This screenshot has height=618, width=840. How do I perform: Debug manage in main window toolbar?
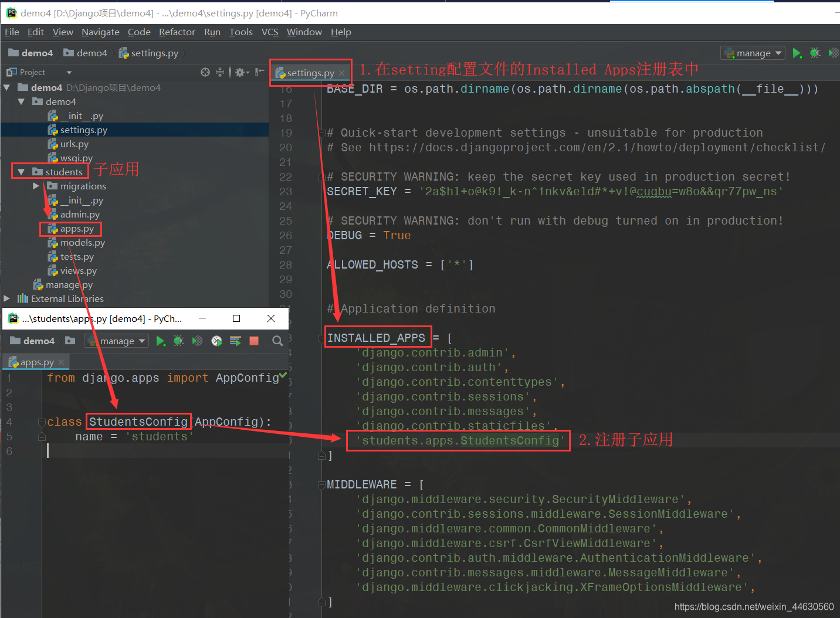tap(815, 53)
